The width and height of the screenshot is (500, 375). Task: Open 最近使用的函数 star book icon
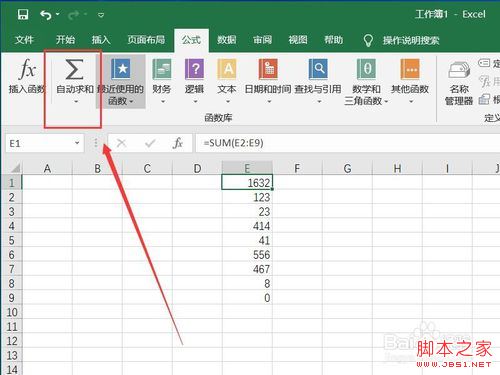(x=120, y=69)
